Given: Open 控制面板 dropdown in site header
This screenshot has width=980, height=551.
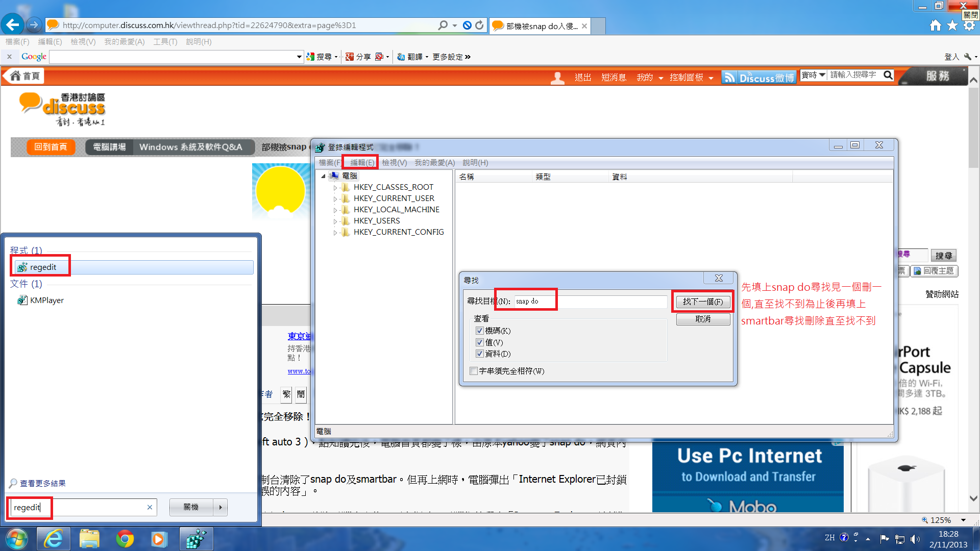Looking at the screenshot, I should 691,78.
